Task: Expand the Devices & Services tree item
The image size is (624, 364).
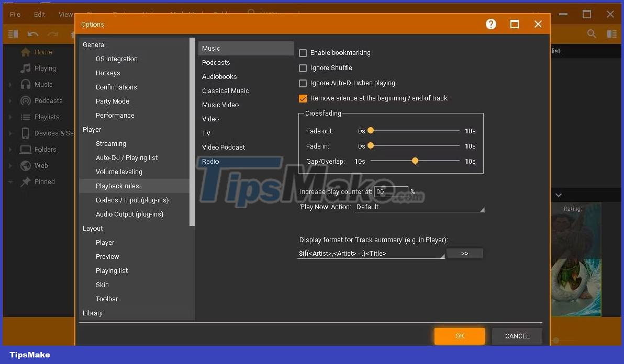Action: tap(10, 133)
